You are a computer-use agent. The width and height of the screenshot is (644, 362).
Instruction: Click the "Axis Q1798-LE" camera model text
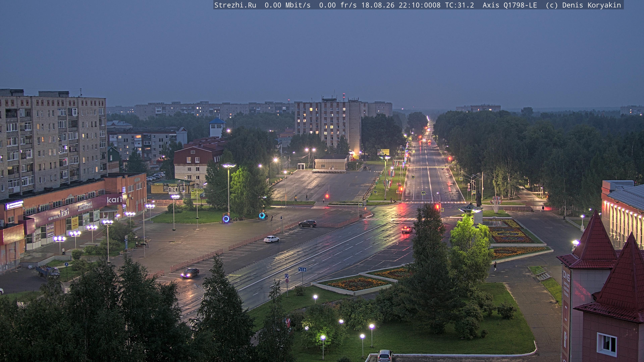(510, 5)
